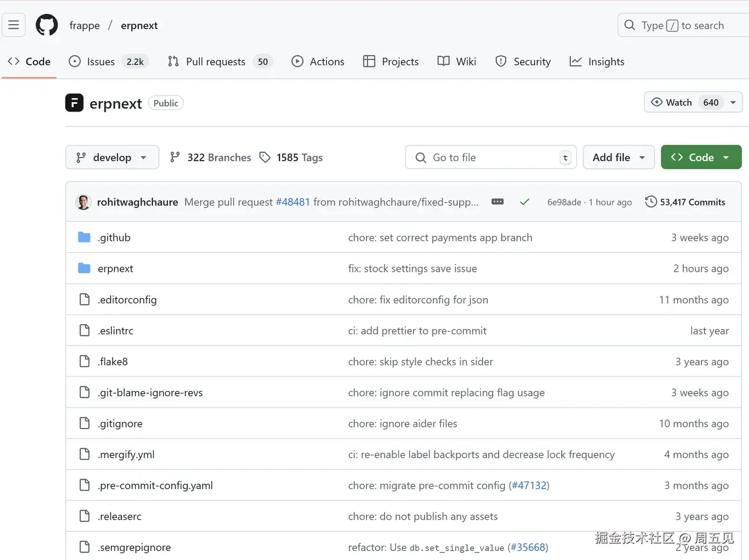Click the Go to file search box
749x560 pixels.
tap(491, 157)
